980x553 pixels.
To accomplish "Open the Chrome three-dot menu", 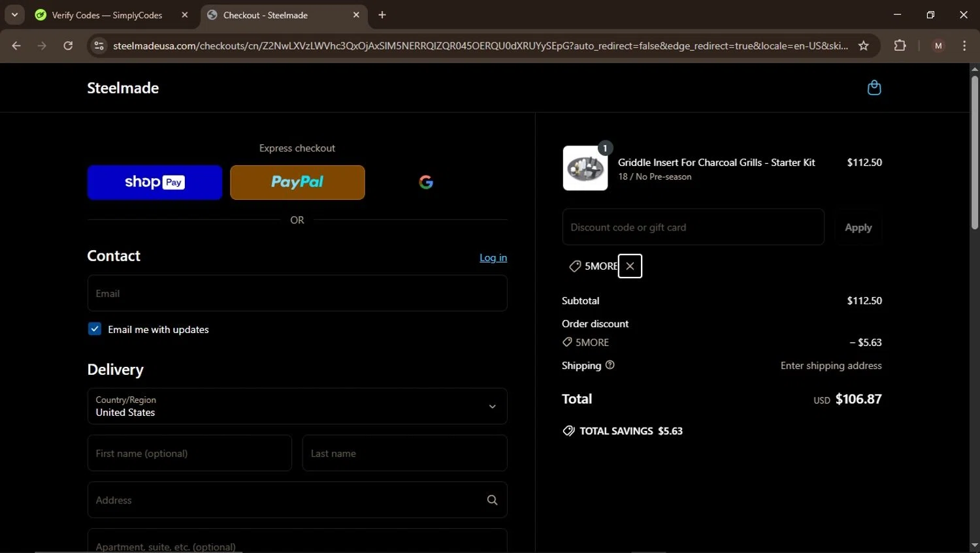I will coord(964,46).
